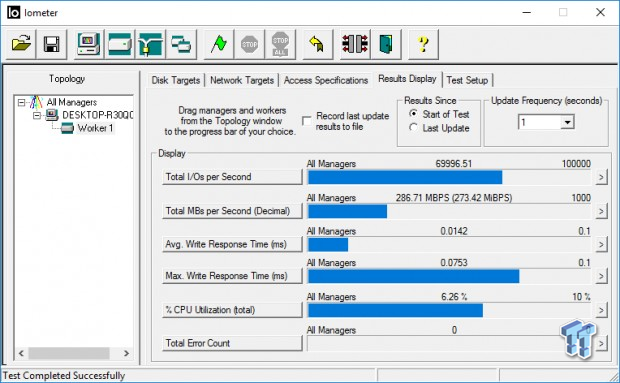The height and width of the screenshot is (383, 620).
Task: Switch to the Network Targets tab
Action: 242,80
